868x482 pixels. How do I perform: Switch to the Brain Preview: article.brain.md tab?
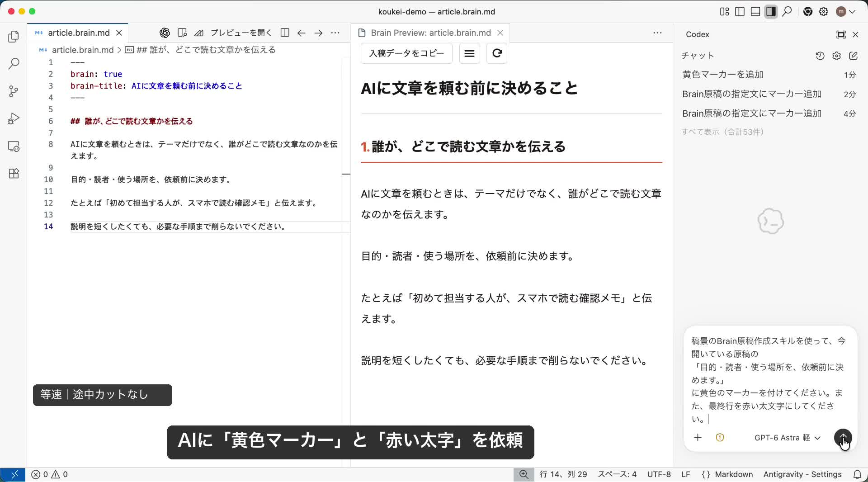(430, 33)
